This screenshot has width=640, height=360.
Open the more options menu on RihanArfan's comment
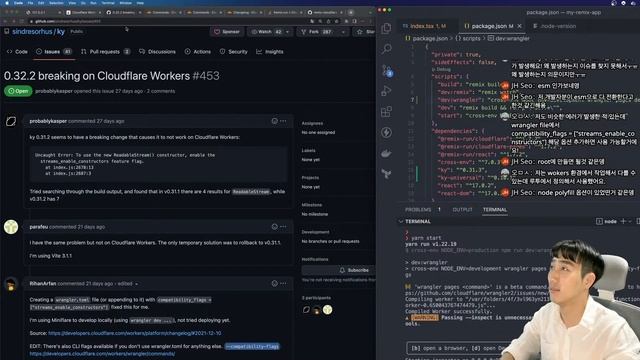(x=283, y=284)
